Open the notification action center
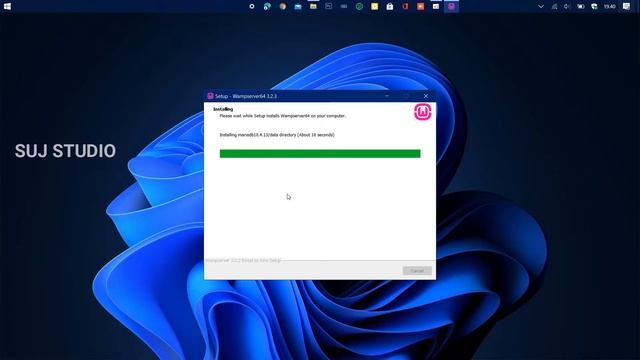The width and height of the screenshot is (640, 360). [627, 6]
